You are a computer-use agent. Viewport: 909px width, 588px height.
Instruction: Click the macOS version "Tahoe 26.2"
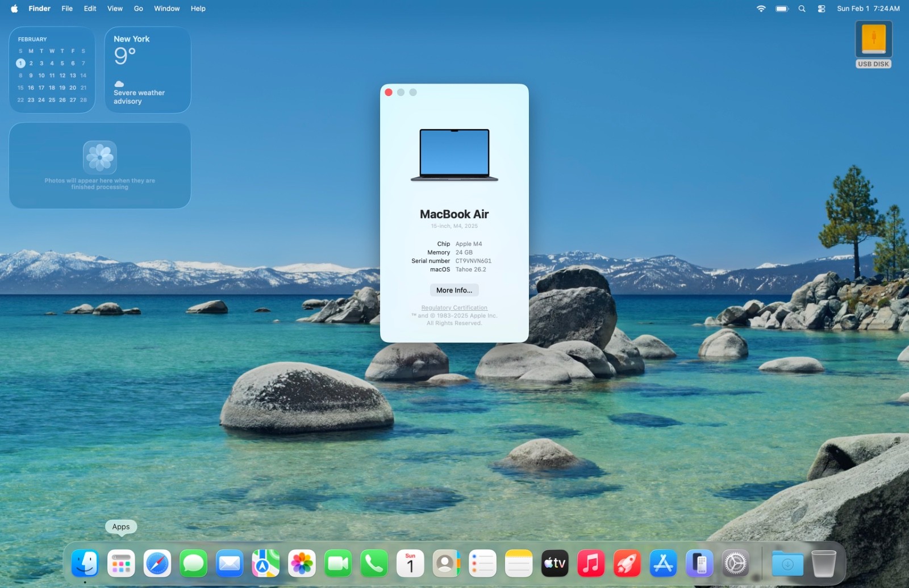471,270
